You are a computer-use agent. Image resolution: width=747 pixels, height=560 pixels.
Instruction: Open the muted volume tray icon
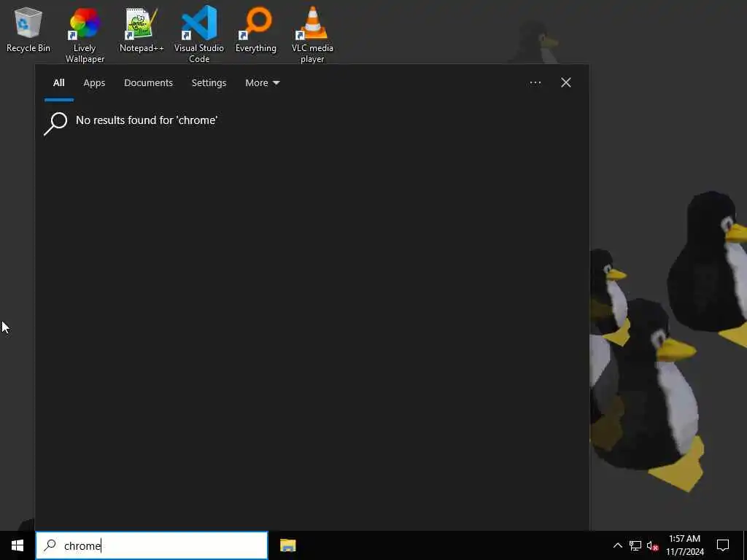(x=652, y=545)
